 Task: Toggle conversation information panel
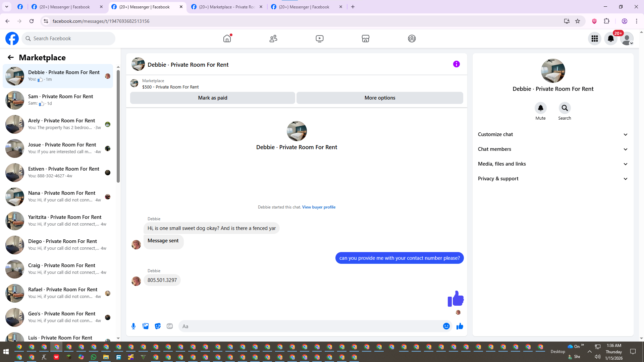pos(456,64)
